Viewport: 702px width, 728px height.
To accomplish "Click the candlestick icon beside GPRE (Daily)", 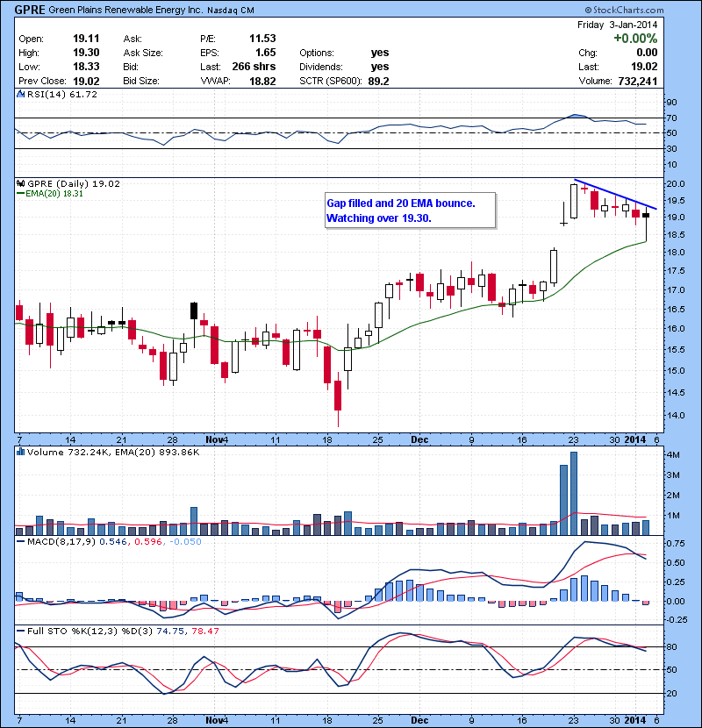I will (x=20, y=183).
